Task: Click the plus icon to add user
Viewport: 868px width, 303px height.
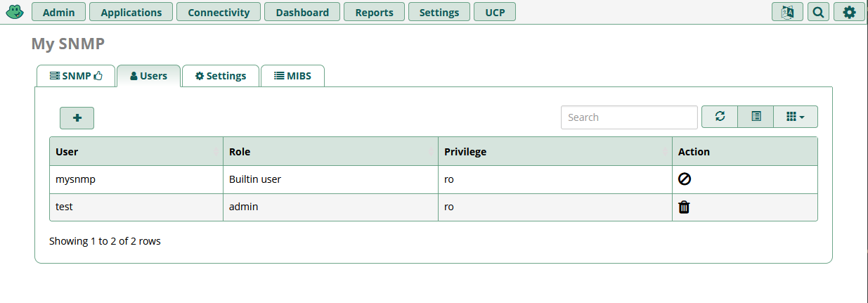Action: 77,118
